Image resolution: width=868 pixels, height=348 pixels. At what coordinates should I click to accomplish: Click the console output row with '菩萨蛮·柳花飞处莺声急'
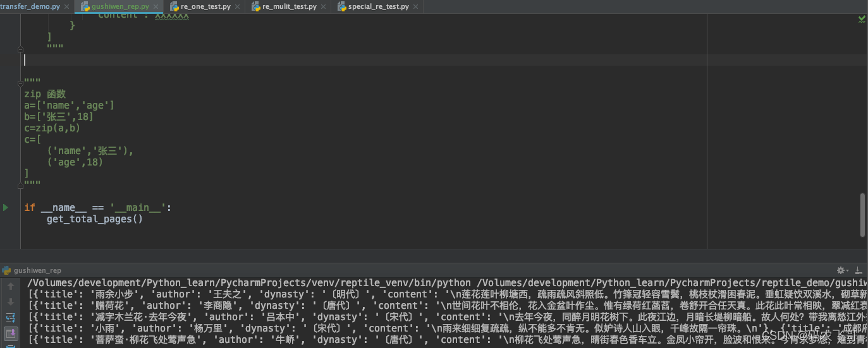tap(447, 340)
